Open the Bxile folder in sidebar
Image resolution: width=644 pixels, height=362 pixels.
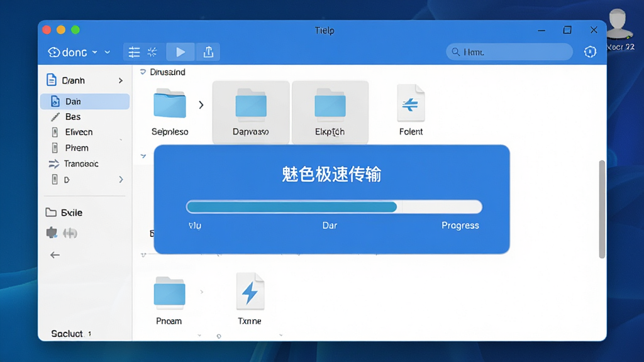coord(64,212)
